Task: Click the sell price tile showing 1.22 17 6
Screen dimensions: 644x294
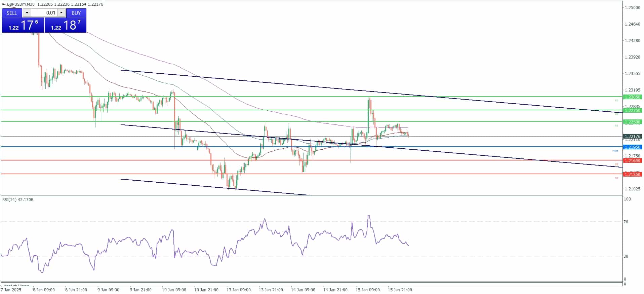Action: point(23,25)
